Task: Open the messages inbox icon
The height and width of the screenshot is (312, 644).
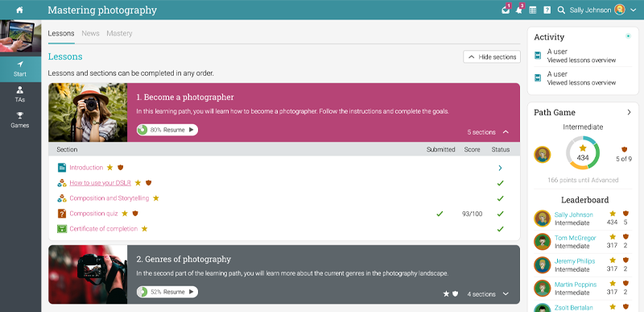Action: pyautogui.click(x=506, y=10)
